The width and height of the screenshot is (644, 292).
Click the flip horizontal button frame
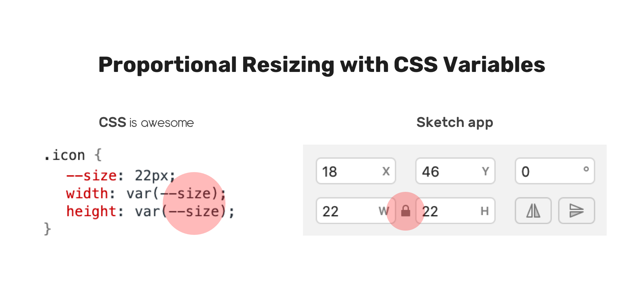[x=533, y=211]
